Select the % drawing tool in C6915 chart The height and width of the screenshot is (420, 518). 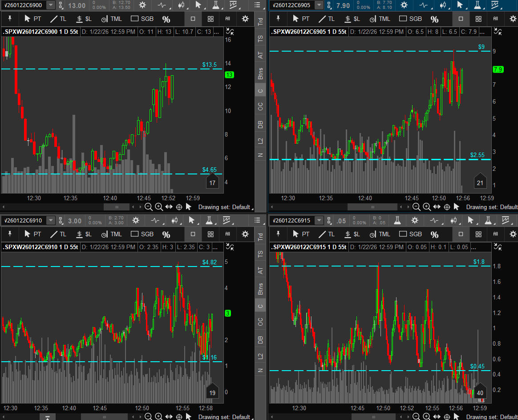(x=434, y=234)
